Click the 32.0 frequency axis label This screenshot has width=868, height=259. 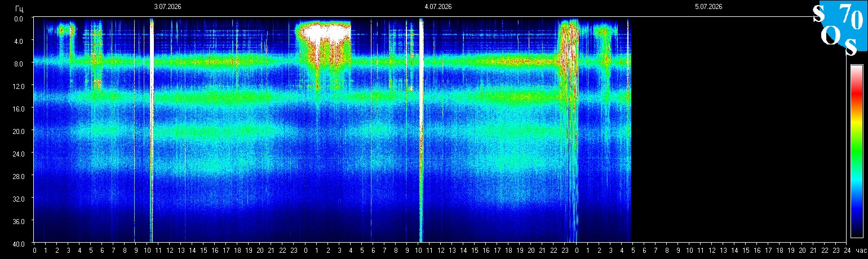point(17,199)
